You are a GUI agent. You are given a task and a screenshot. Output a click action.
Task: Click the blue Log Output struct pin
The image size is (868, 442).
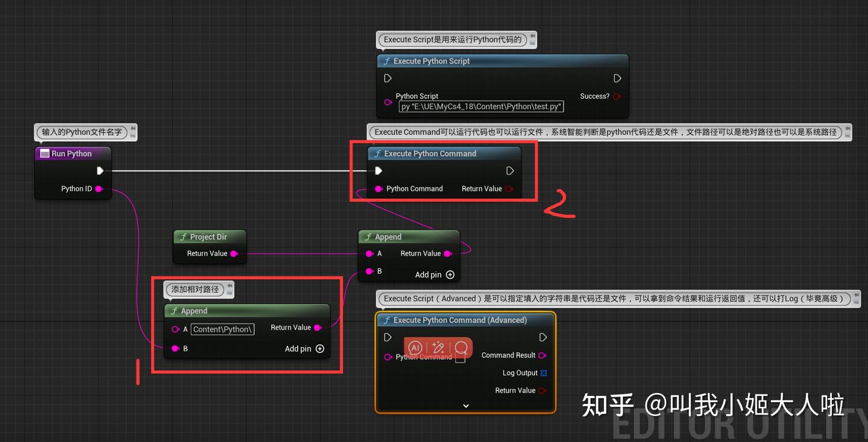click(544, 373)
